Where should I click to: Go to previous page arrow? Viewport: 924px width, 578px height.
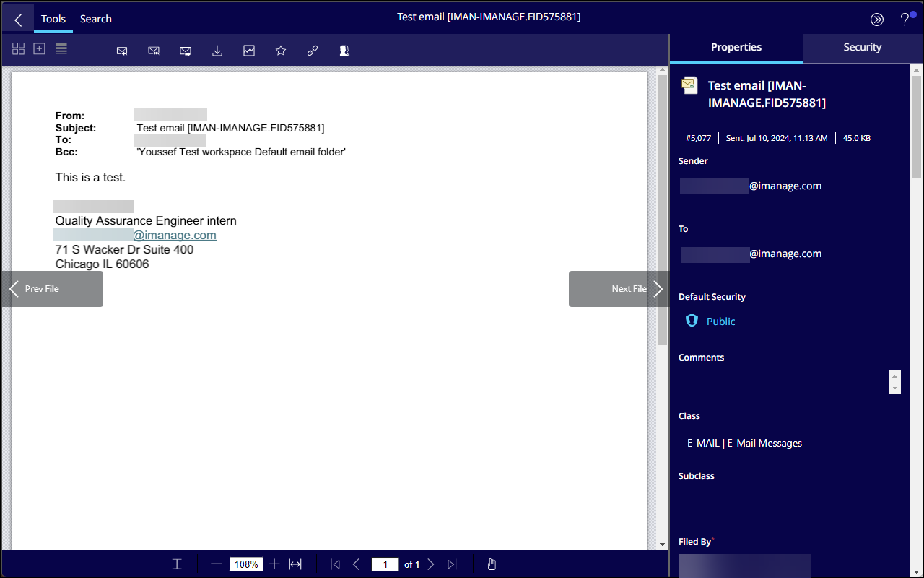pyautogui.click(x=356, y=564)
